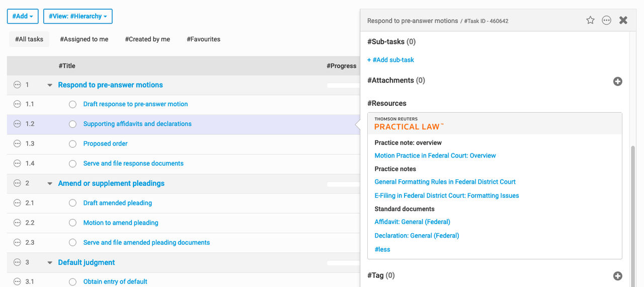Screen dimensions: 644x287
Task: Click the progress bar for Respond to pre-answer motions
Action: 343,86
